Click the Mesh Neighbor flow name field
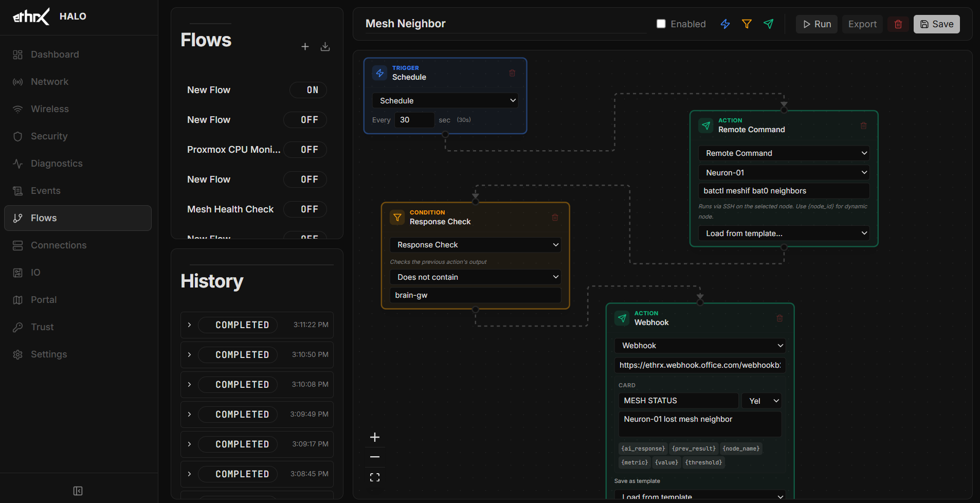 click(x=506, y=24)
